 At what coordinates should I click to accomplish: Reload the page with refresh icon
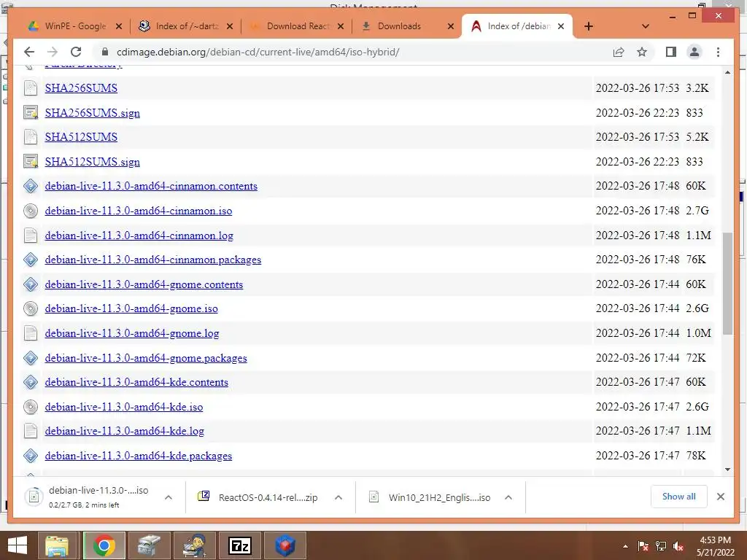coord(76,52)
